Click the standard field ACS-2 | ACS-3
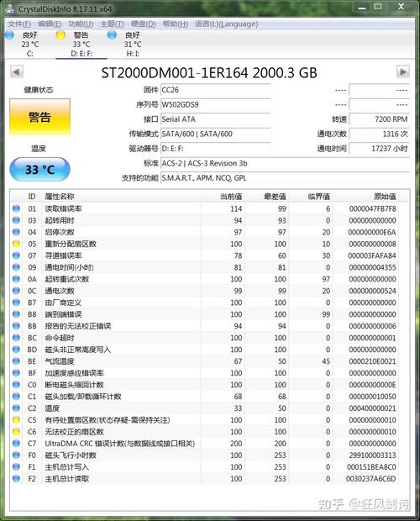 click(285, 163)
